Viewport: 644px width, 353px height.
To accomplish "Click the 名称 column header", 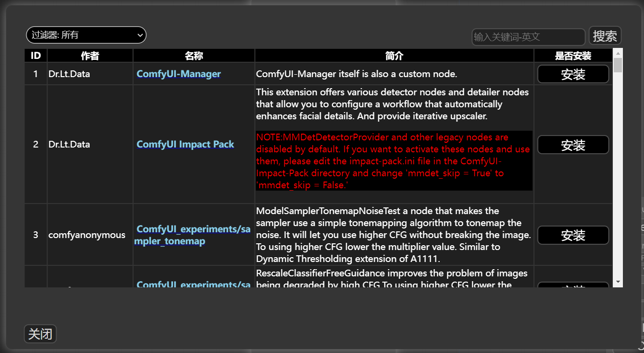I will [194, 55].
